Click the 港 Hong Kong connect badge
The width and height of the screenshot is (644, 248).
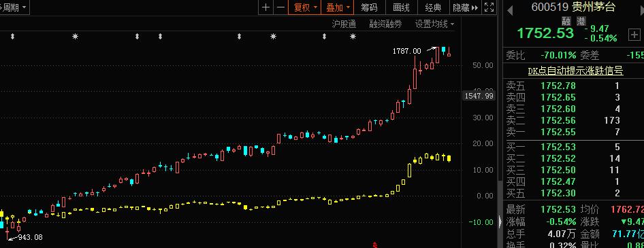pos(581,21)
